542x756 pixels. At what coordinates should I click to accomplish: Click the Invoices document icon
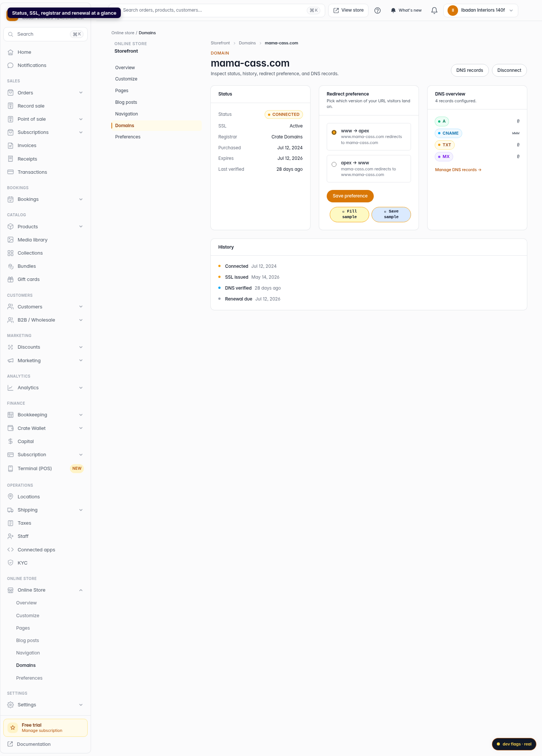(x=11, y=146)
